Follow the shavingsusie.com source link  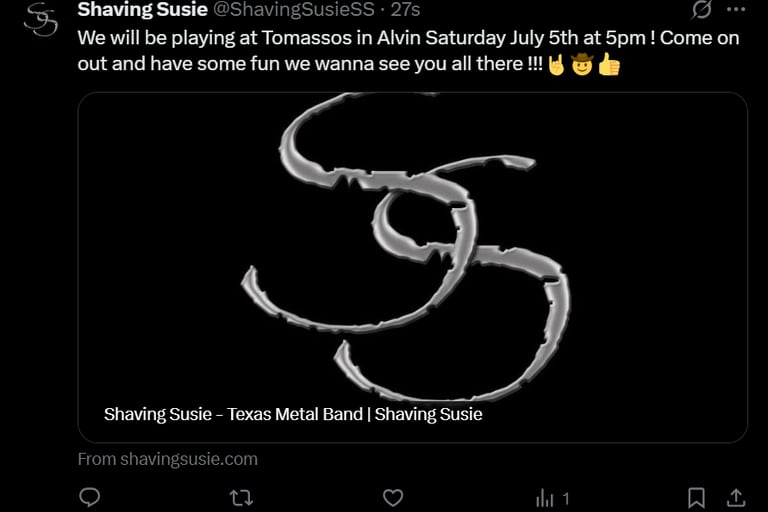pyautogui.click(x=168, y=459)
